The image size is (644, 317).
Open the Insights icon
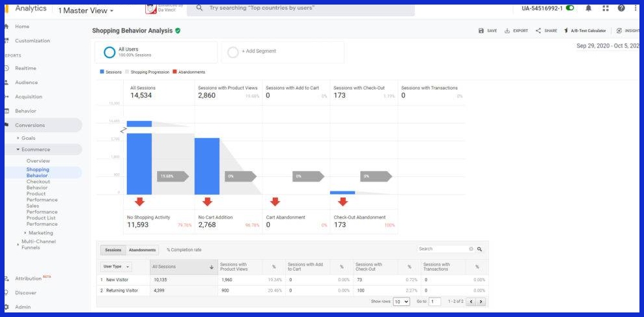(619, 31)
